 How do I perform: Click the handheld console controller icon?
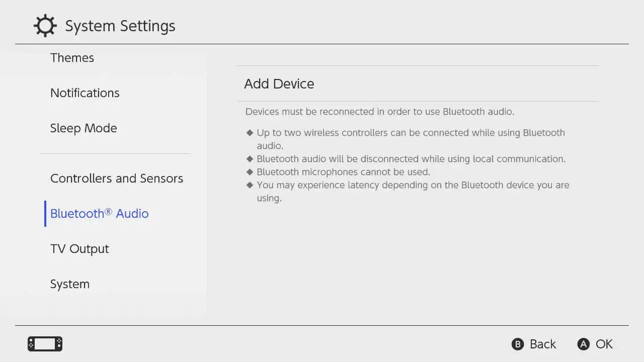coord(45,344)
